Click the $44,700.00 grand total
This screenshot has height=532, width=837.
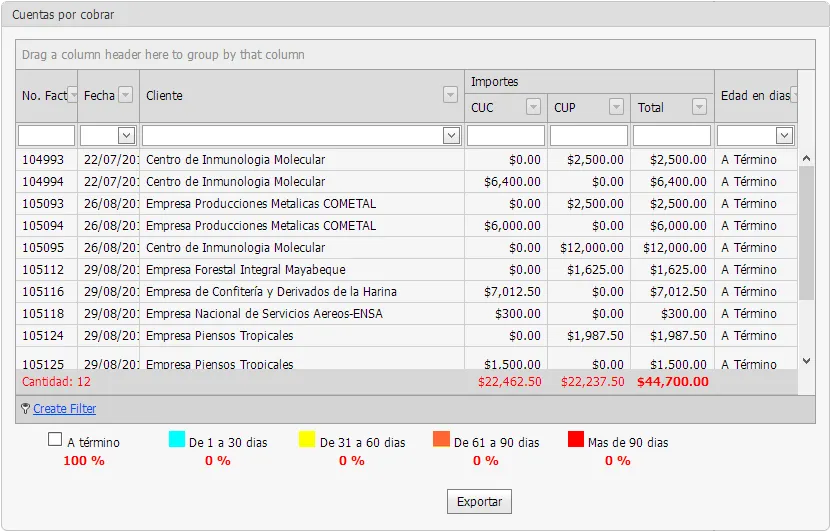tap(673, 382)
